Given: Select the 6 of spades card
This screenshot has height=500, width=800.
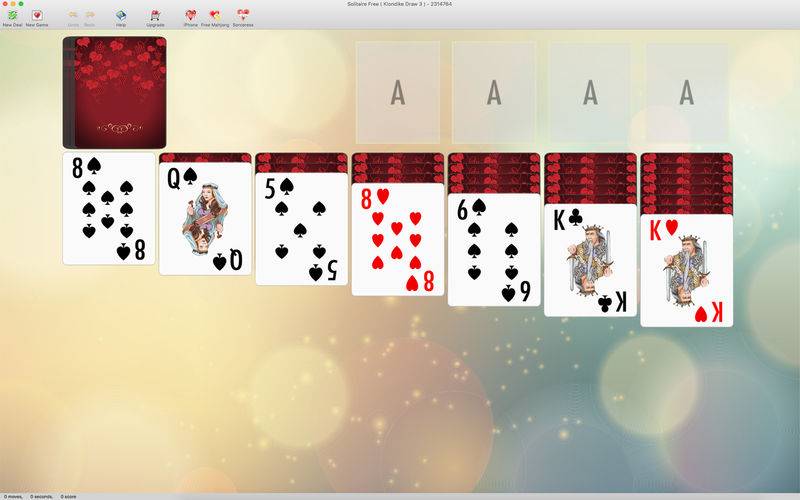Looking at the screenshot, I should (494, 249).
